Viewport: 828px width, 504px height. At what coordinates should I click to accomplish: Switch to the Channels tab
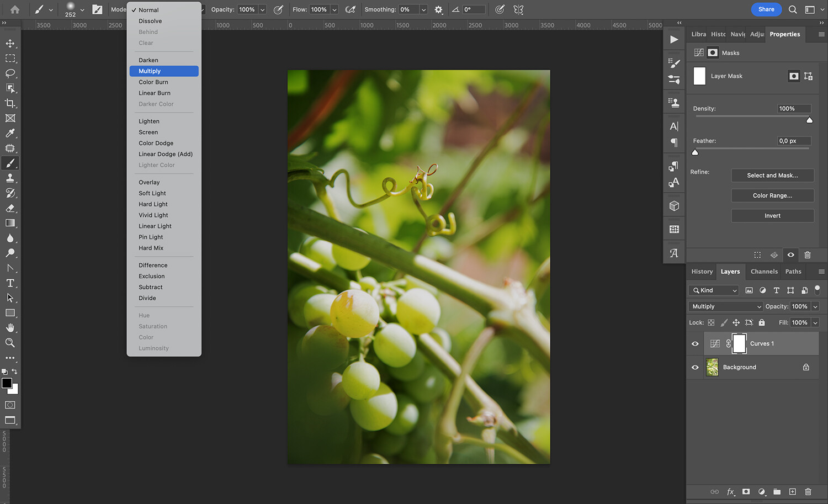point(764,272)
